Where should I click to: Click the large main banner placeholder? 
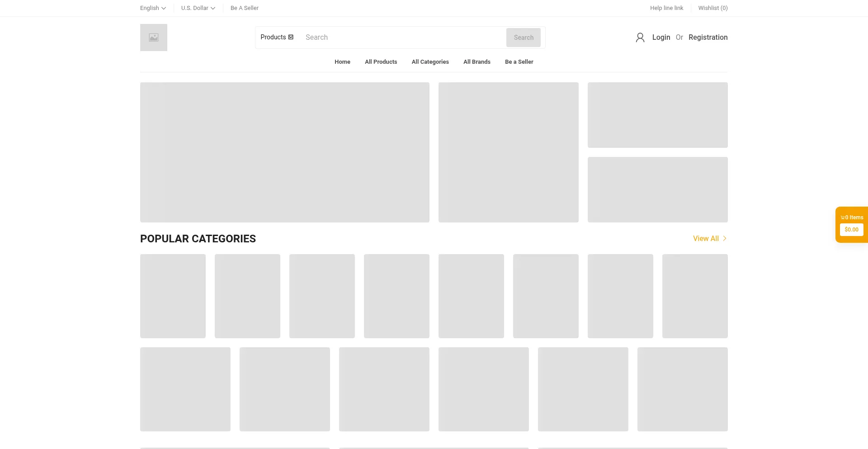point(284,152)
